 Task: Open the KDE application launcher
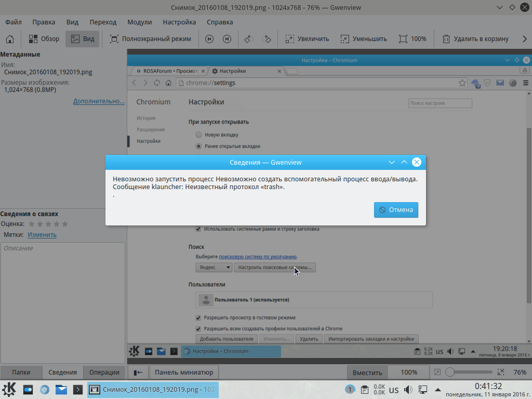(x=9, y=390)
